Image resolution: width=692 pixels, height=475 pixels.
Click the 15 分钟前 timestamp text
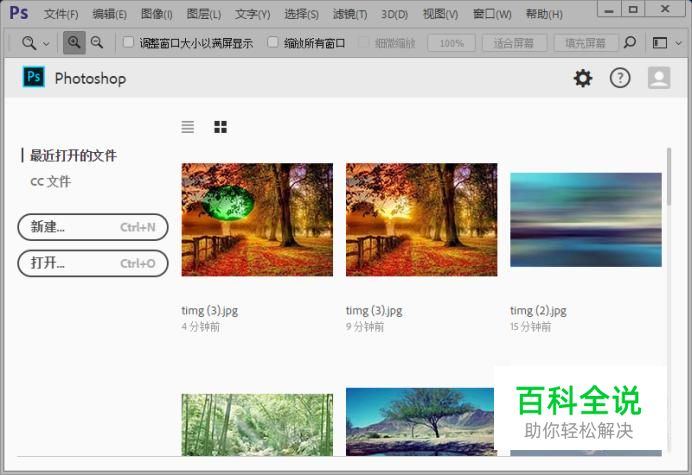[x=530, y=327]
